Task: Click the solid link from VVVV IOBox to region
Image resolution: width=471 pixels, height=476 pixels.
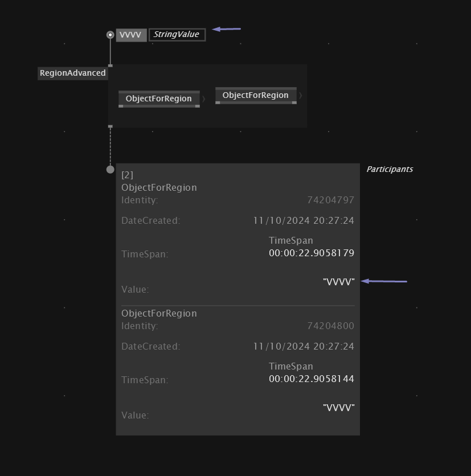Action: [110, 51]
